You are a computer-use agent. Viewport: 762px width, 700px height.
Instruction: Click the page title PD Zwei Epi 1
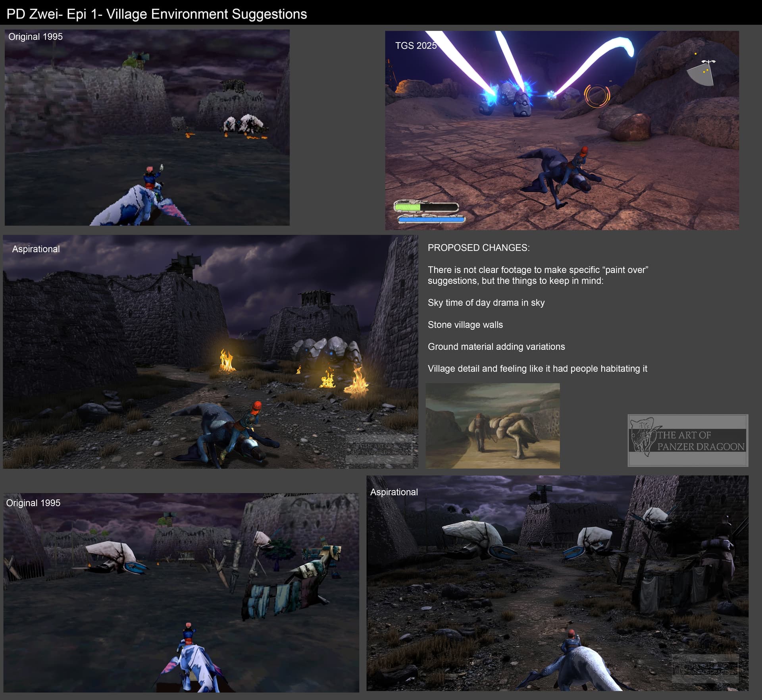157,14
